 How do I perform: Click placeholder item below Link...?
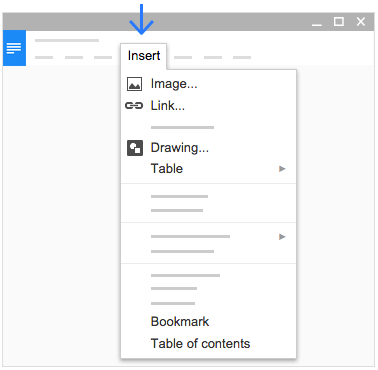(182, 127)
